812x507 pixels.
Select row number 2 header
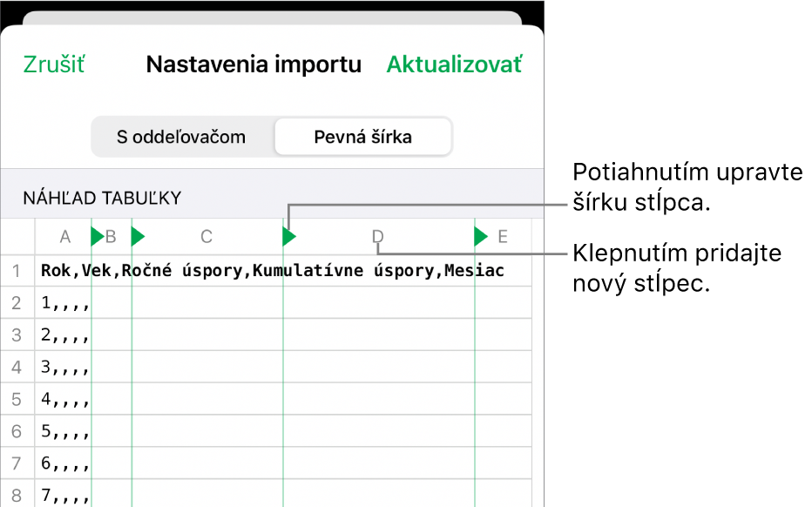point(17,303)
